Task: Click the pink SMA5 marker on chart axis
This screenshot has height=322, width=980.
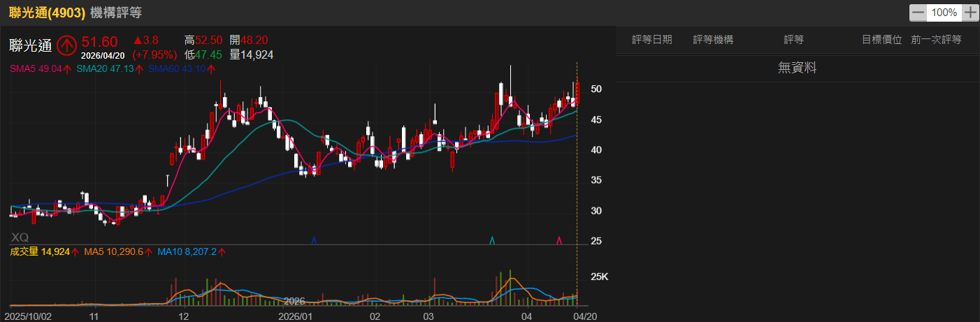Action: pyautogui.click(x=559, y=240)
